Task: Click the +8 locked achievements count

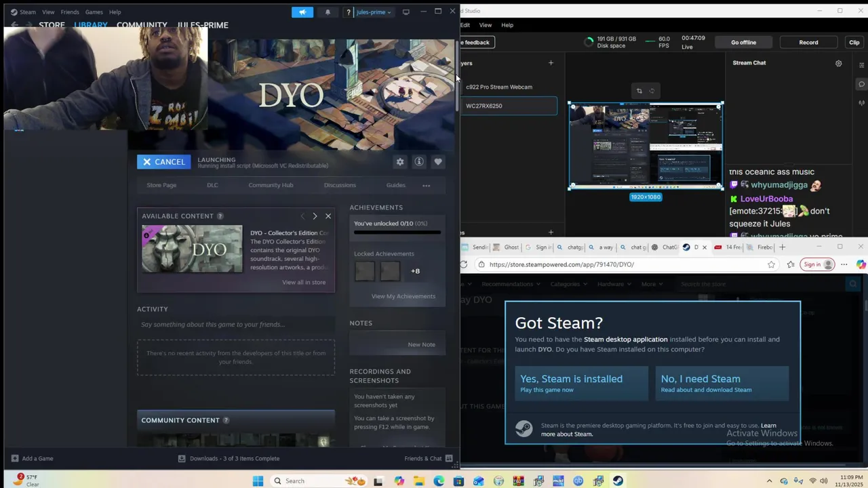Action: (x=415, y=271)
